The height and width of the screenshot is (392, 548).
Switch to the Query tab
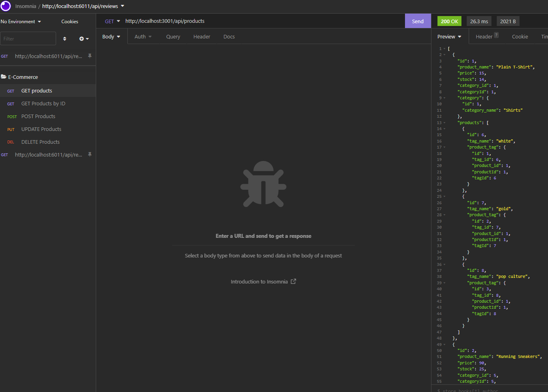(x=173, y=36)
